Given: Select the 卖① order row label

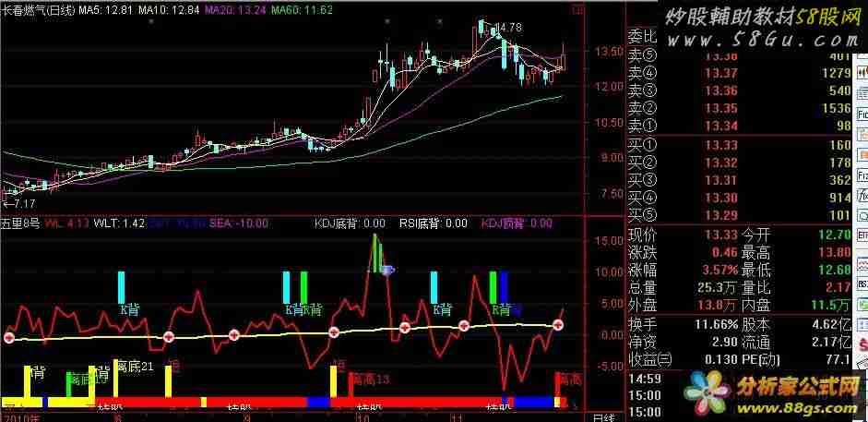Looking at the screenshot, I should [642, 127].
